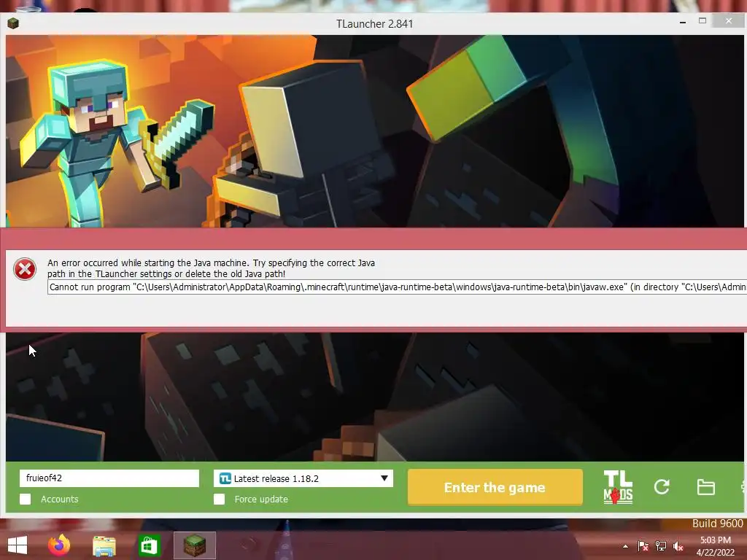Viewport: 747px width, 560px height.
Task: Enable the Force update checkbox
Action: click(219, 499)
